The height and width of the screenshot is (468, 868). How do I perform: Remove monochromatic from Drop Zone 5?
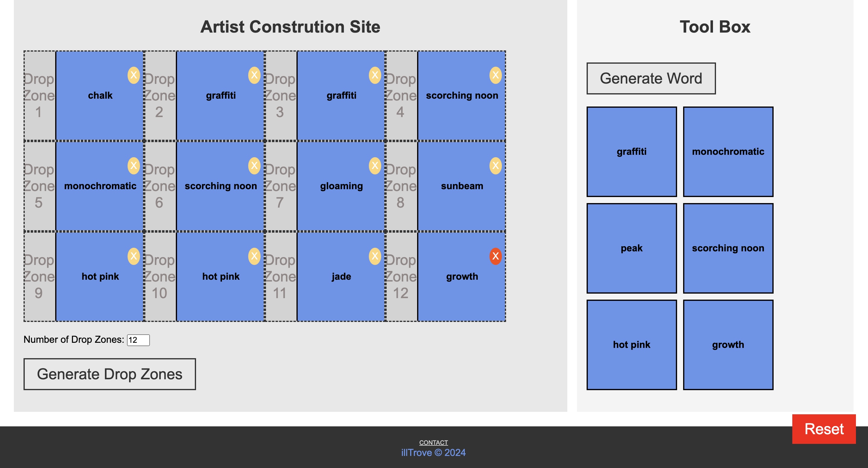coord(133,166)
